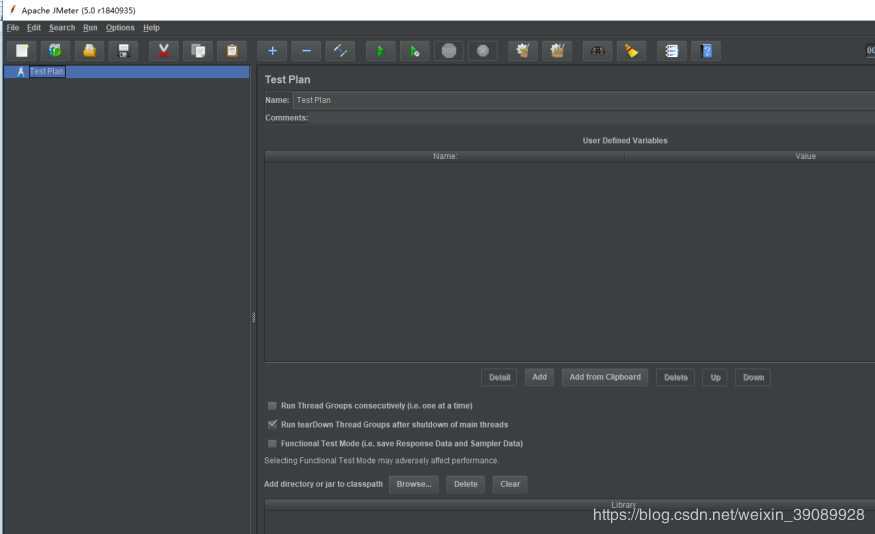Viewport: 875px width, 534px height.
Task: Click the Comments input field
Action: coord(593,118)
